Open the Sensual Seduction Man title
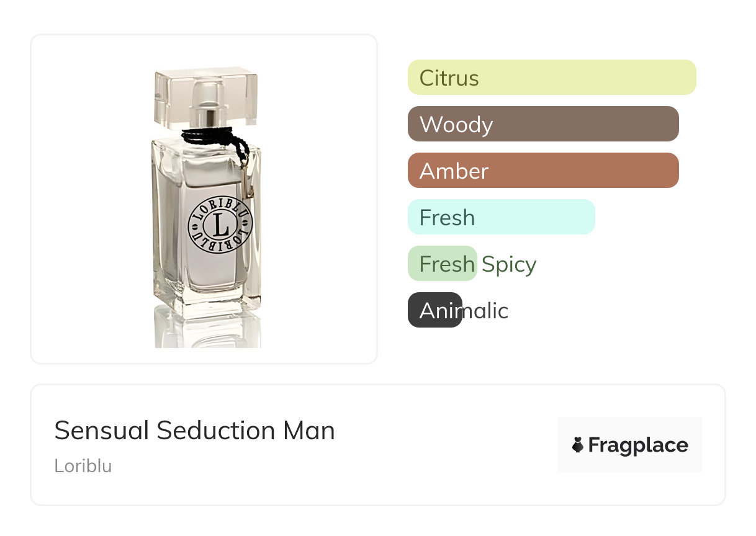 195,431
